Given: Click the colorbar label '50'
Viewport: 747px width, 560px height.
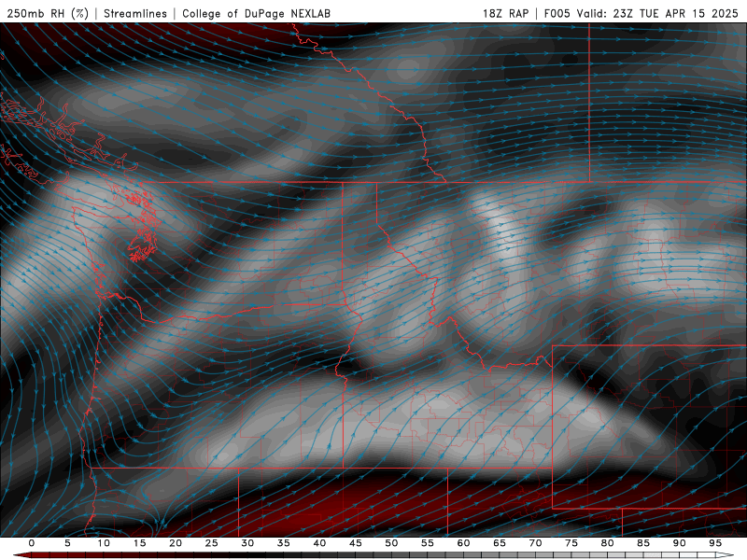Looking at the screenshot, I should [x=391, y=543].
